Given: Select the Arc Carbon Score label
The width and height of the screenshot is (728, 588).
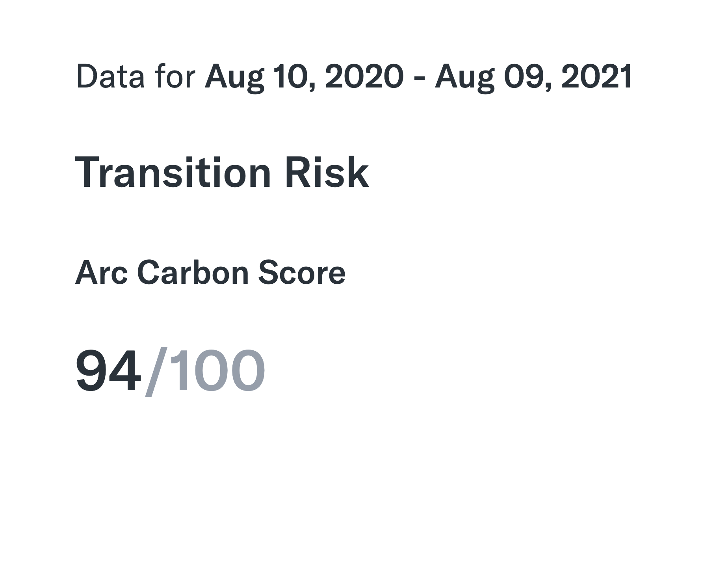Looking at the screenshot, I should [x=210, y=273].
